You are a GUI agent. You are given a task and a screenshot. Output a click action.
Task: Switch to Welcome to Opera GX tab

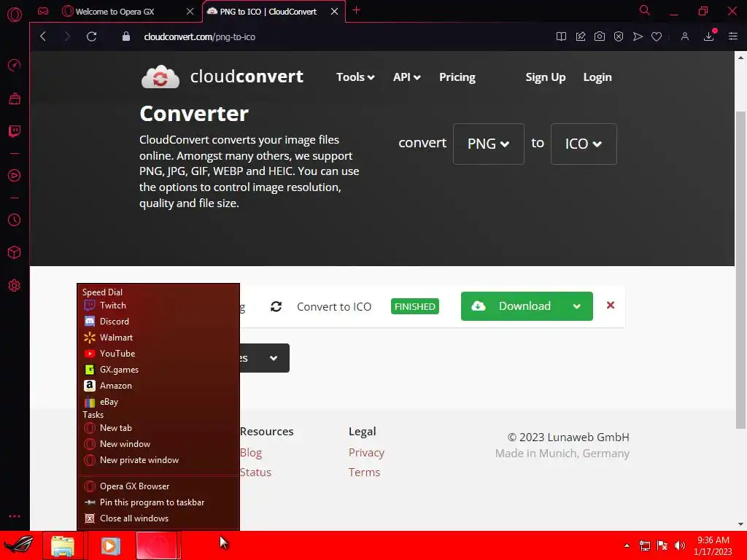(x=115, y=12)
